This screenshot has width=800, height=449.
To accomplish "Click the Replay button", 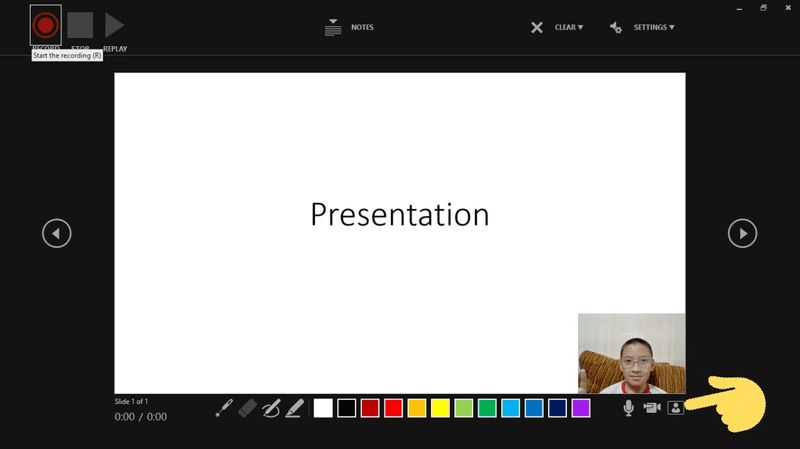I will [x=115, y=25].
